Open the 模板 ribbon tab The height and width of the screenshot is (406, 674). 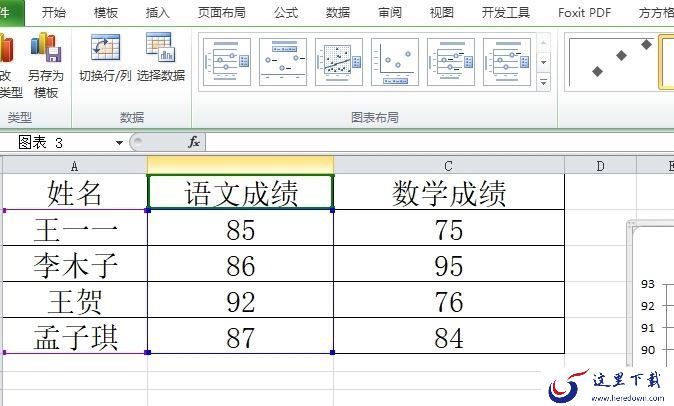(x=106, y=12)
